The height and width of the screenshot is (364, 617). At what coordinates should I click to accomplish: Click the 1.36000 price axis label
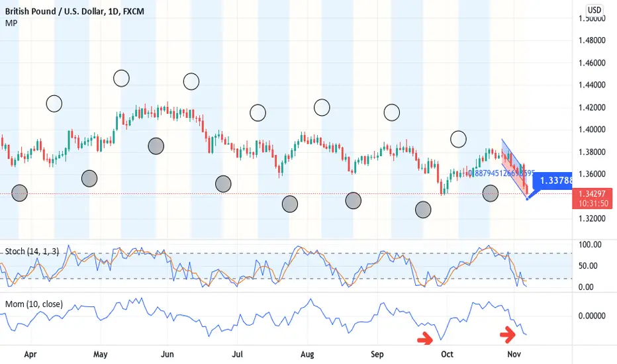pyautogui.click(x=592, y=173)
